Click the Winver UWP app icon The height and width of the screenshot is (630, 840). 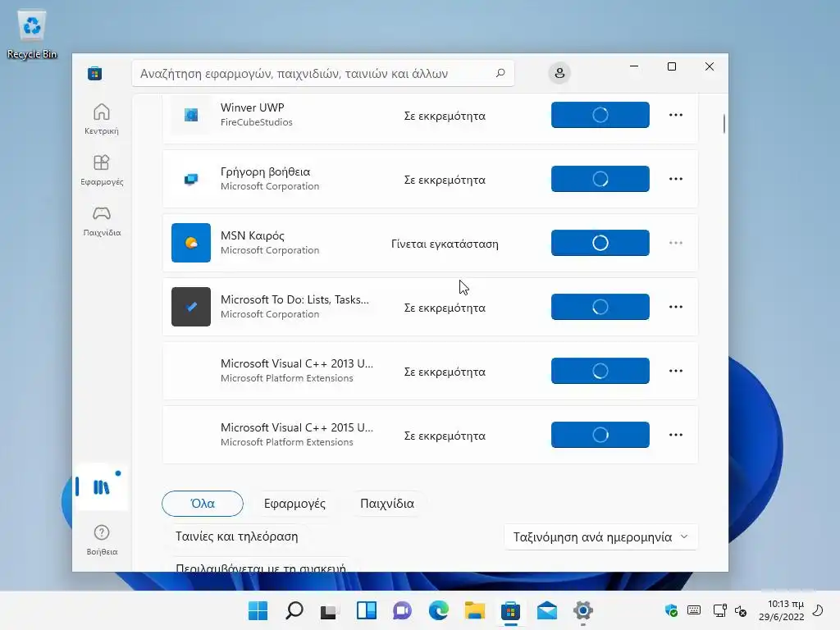tap(191, 115)
